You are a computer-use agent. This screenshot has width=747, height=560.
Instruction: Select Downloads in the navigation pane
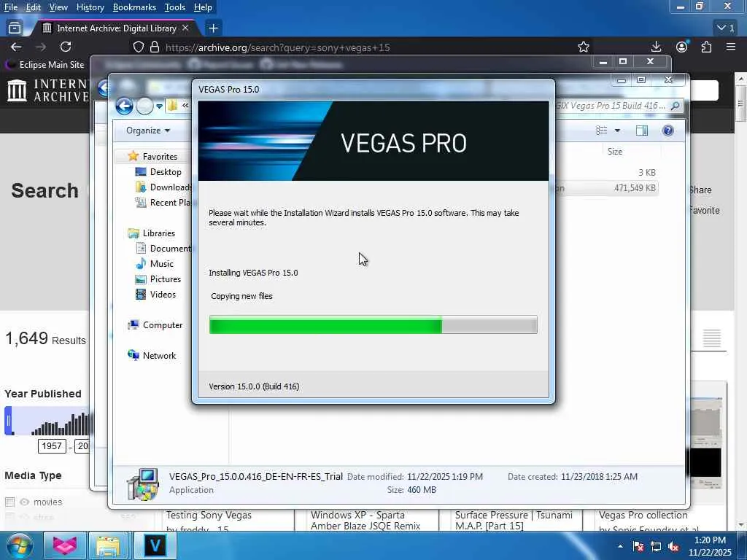click(x=164, y=187)
